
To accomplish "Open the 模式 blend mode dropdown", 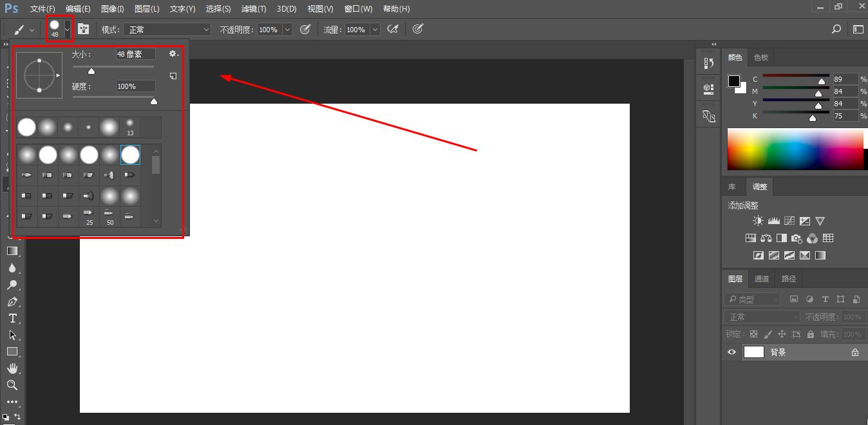I will click(167, 30).
